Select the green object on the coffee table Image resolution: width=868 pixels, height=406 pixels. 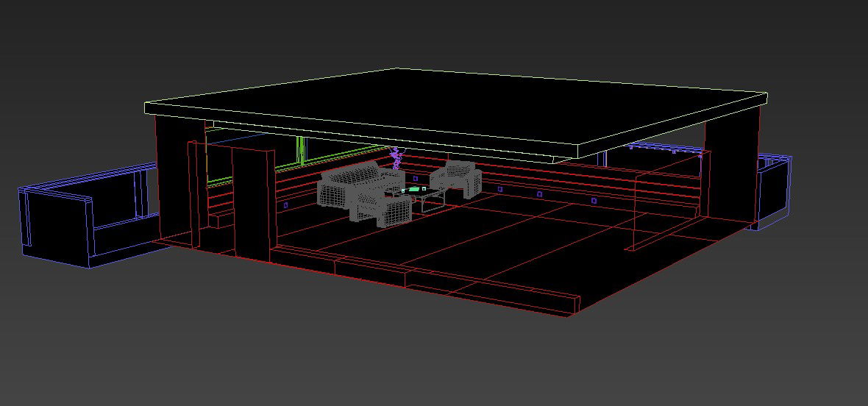pyautogui.click(x=414, y=190)
